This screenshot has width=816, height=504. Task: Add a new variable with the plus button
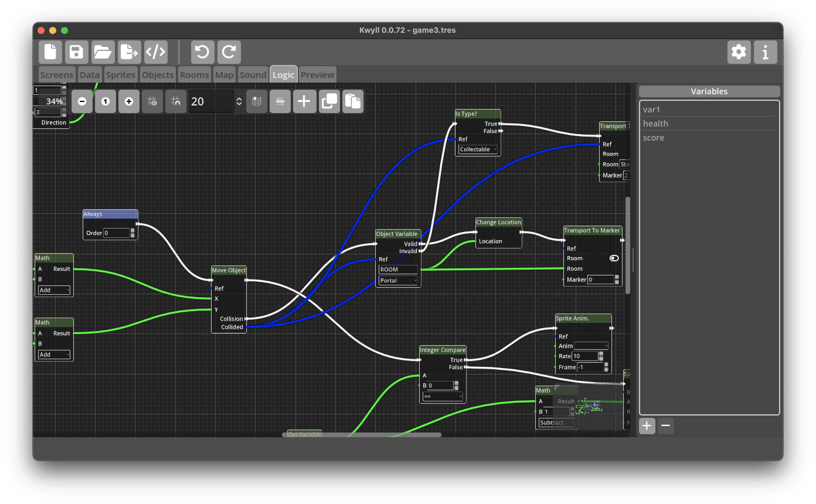pyautogui.click(x=647, y=426)
